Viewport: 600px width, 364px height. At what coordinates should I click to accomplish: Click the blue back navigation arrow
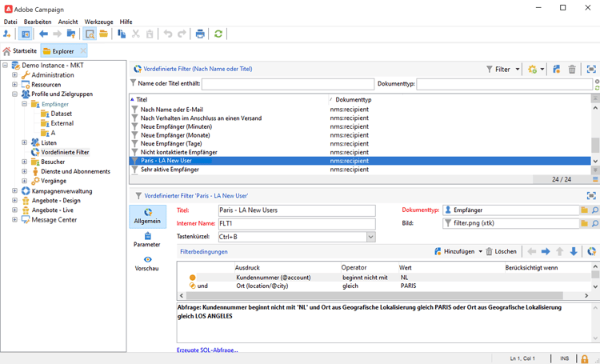pyautogui.click(x=43, y=34)
